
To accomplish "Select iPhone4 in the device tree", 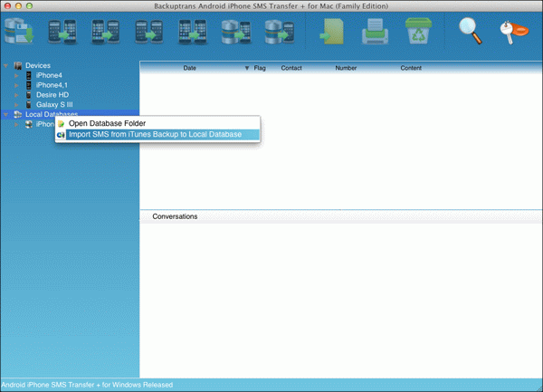I will click(x=49, y=75).
